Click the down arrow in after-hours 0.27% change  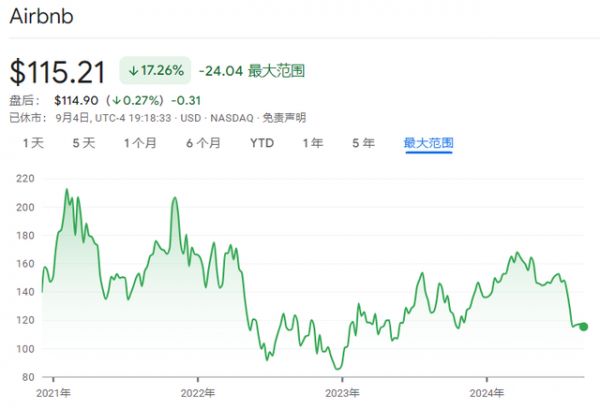point(116,99)
